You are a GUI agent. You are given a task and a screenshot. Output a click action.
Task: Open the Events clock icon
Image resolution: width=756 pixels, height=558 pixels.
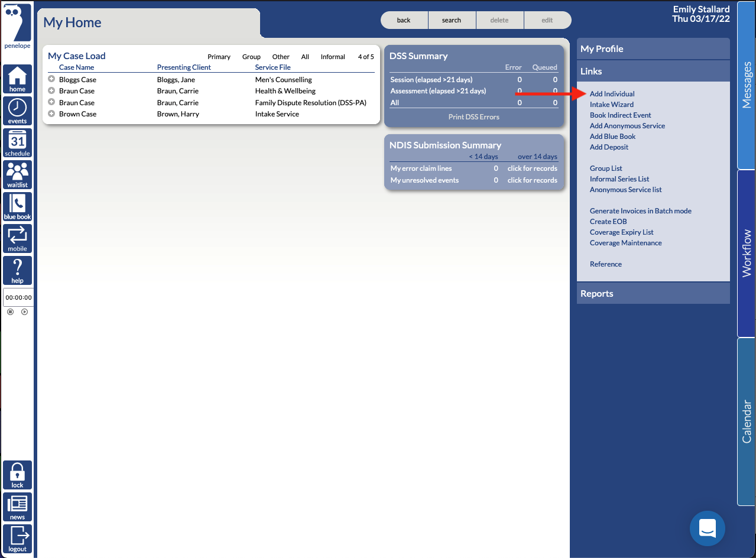click(x=17, y=111)
